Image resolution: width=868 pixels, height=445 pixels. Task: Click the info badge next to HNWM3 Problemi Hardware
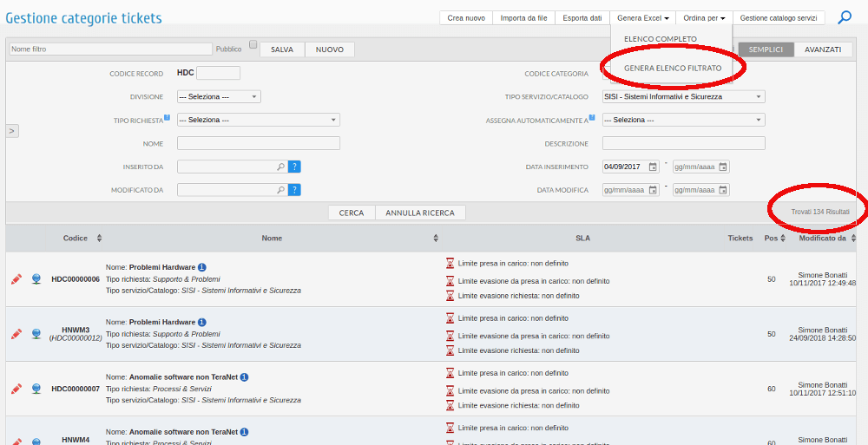[x=202, y=322]
